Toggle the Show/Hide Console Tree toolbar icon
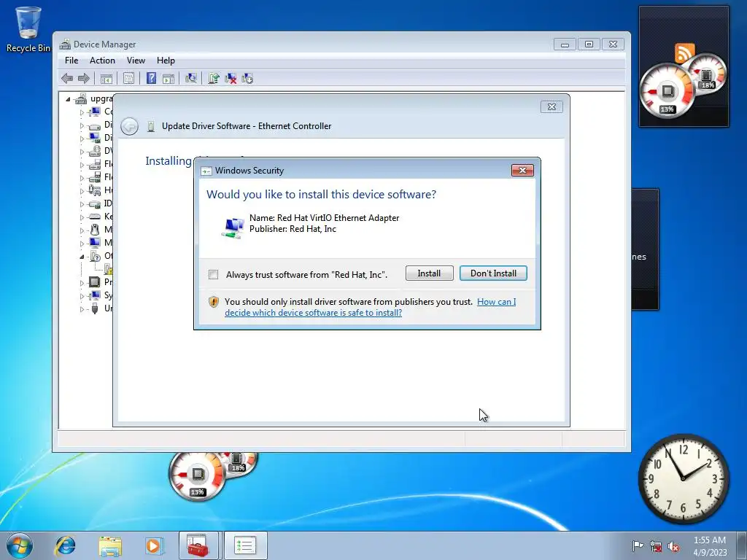The image size is (747, 560). tap(107, 79)
